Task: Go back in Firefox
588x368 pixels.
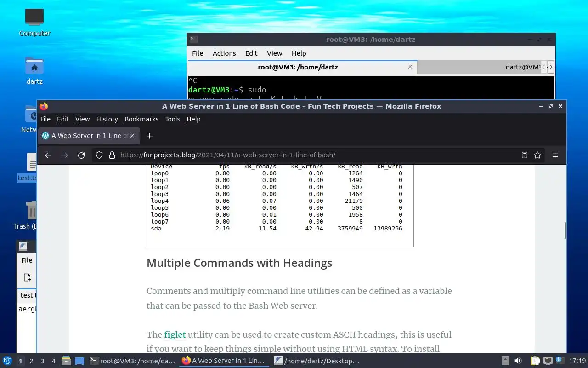Action: pyautogui.click(x=48, y=155)
